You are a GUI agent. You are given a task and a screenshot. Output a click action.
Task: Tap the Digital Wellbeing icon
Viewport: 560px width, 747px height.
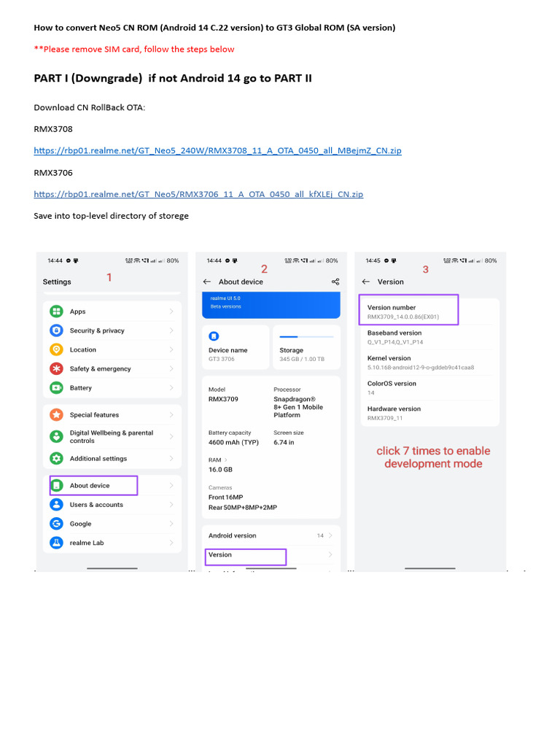pos(57,436)
